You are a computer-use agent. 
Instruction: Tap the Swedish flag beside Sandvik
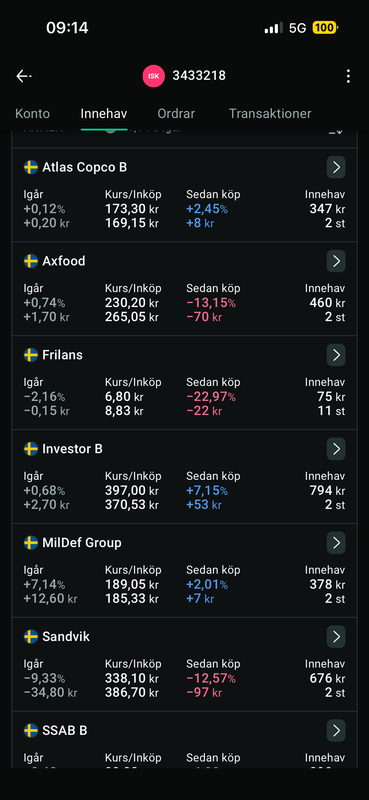(31, 636)
